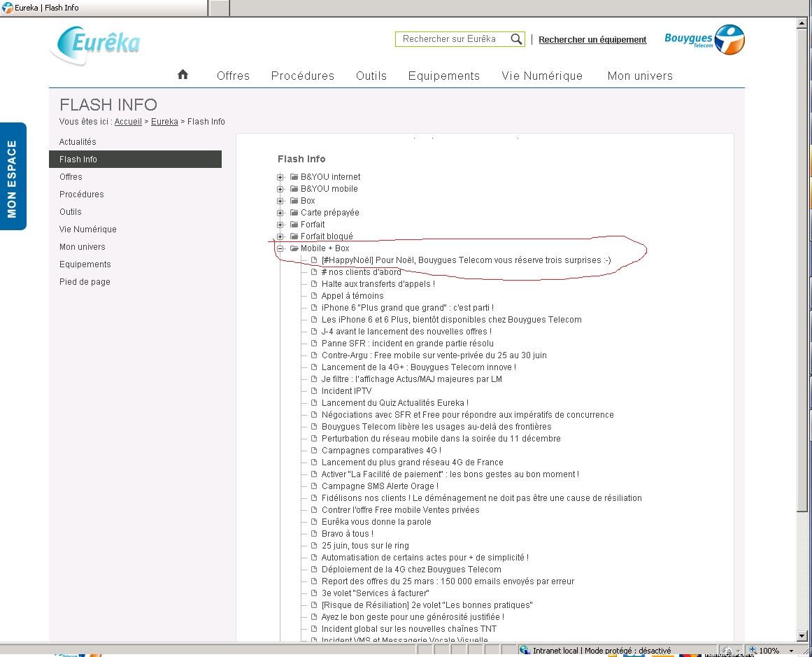Click document icon beside Incident IPTV
812x657 pixels.
coord(314,391)
